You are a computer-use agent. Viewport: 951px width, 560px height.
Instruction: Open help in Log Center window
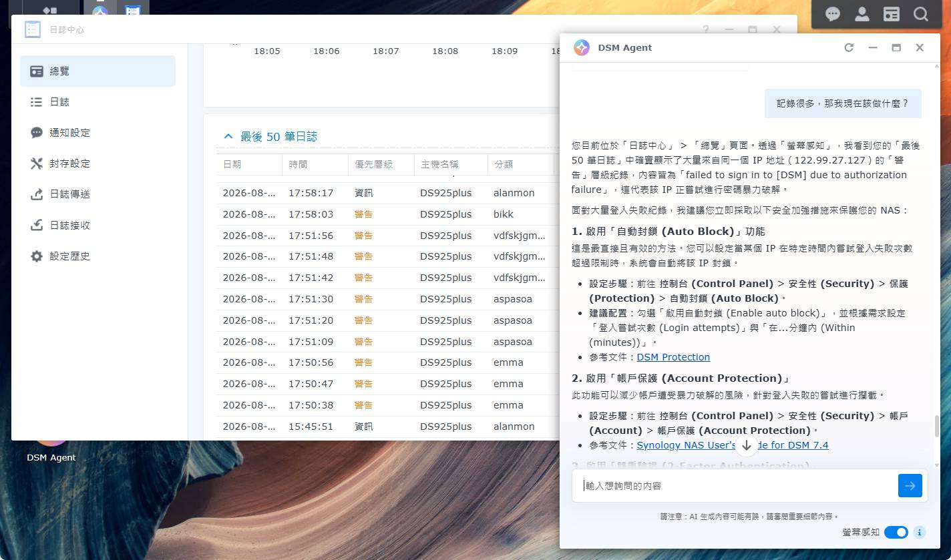(706, 30)
